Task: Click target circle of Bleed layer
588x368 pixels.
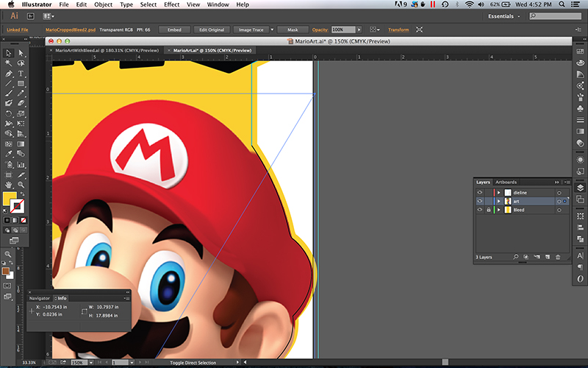Action: [559, 210]
